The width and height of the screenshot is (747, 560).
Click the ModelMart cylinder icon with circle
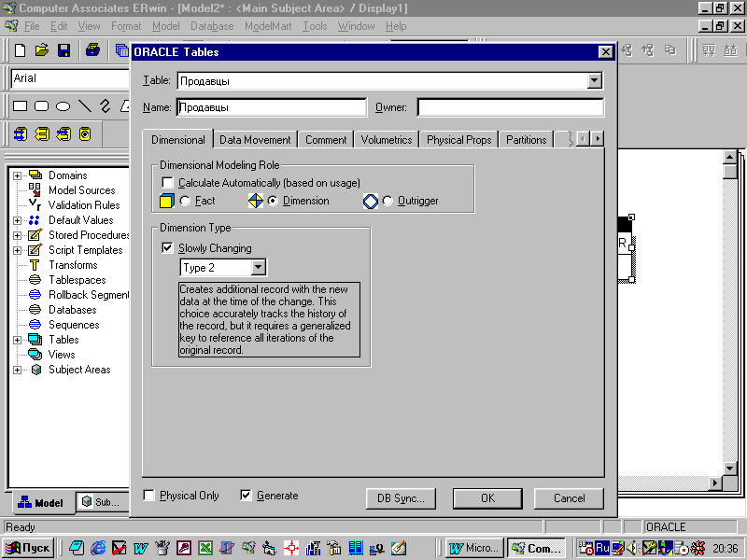85,134
